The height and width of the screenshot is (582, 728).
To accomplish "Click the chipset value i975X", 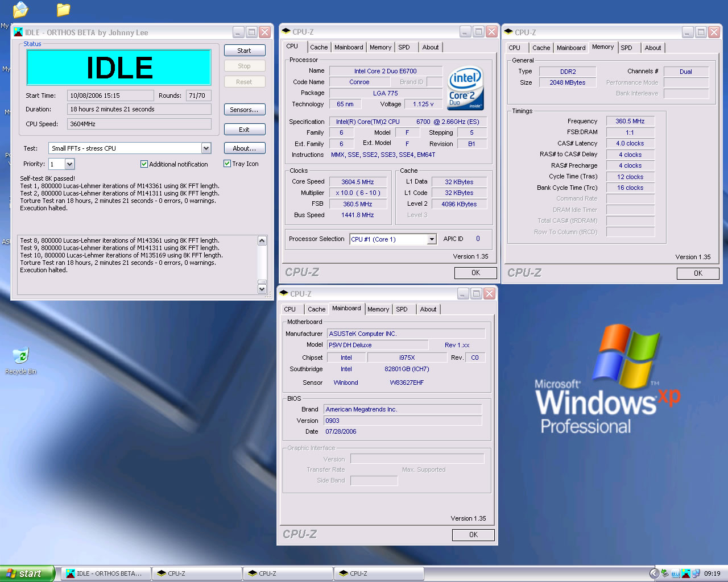I will (x=407, y=357).
